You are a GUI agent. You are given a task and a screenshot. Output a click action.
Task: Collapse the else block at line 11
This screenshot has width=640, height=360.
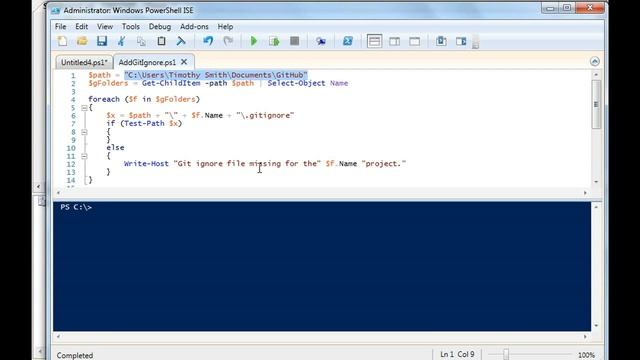(x=84, y=156)
